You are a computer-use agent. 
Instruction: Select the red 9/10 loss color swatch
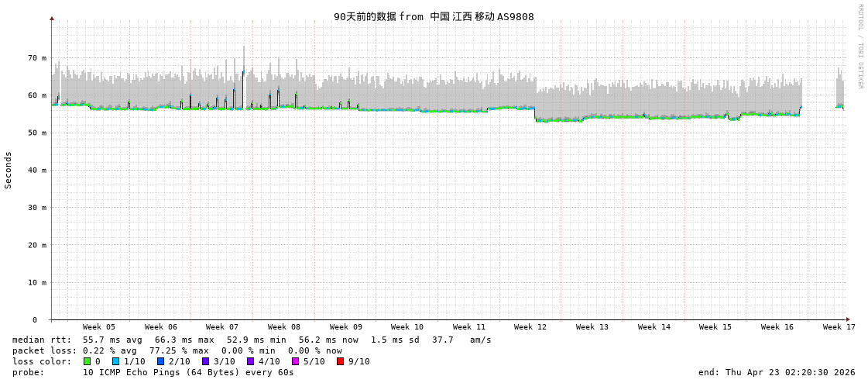pyautogui.click(x=341, y=361)
